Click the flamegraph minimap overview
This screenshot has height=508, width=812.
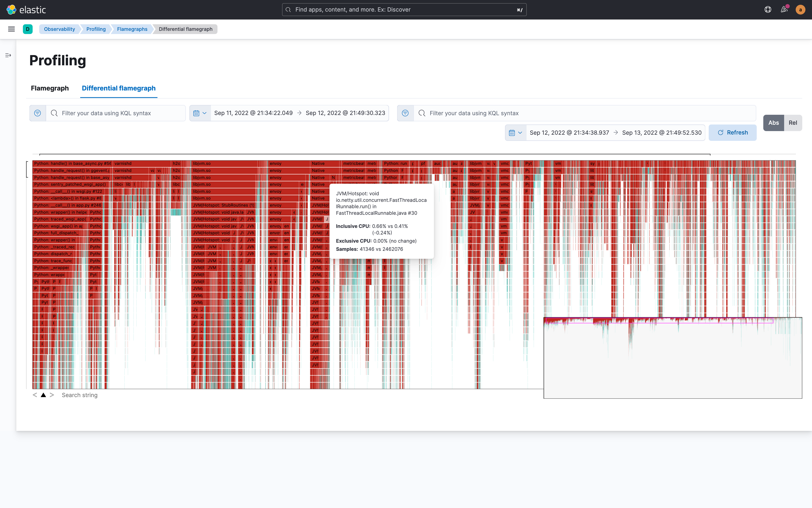(x=673, y=358)
